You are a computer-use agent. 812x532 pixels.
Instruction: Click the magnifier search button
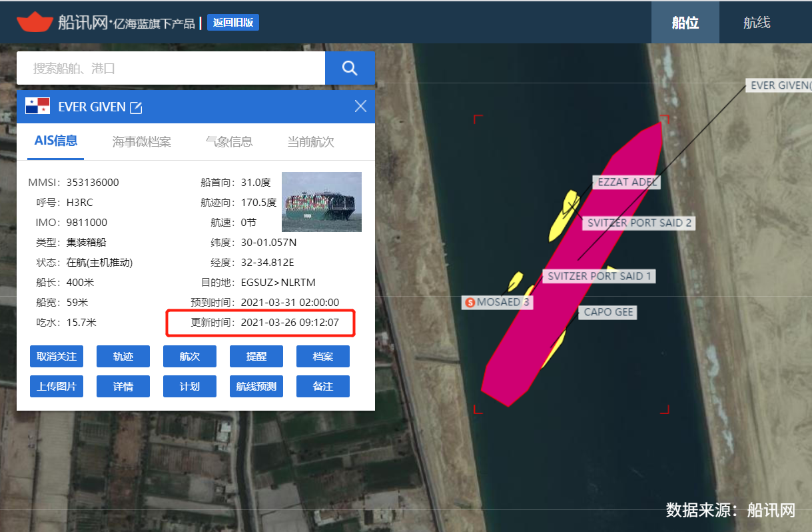pyautogui.click(x=350, y=68)
